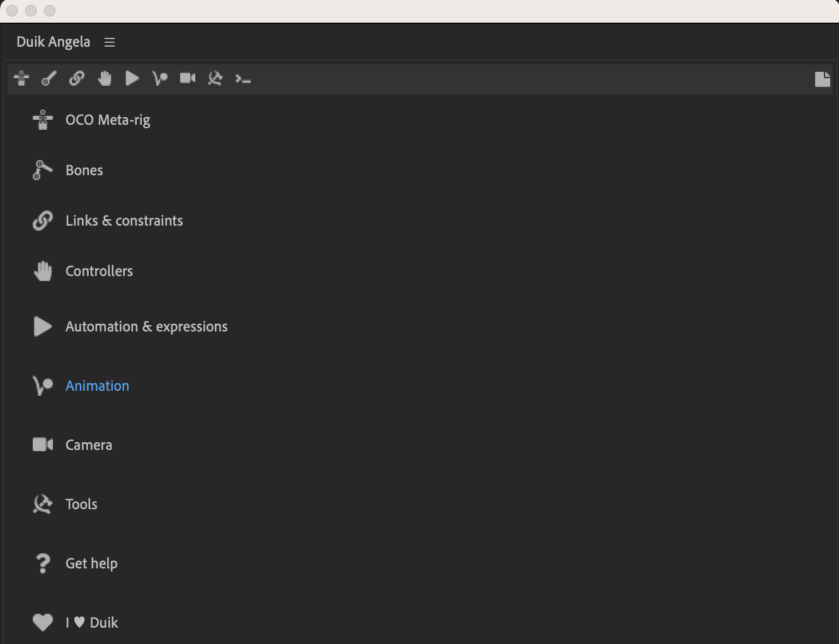Select the Bones icon in toolbar

point(49,78)
